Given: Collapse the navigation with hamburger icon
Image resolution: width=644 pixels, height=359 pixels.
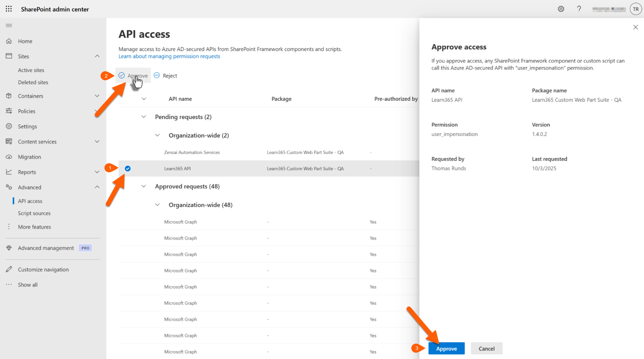Looking at the screenshot, I should 9,25.
